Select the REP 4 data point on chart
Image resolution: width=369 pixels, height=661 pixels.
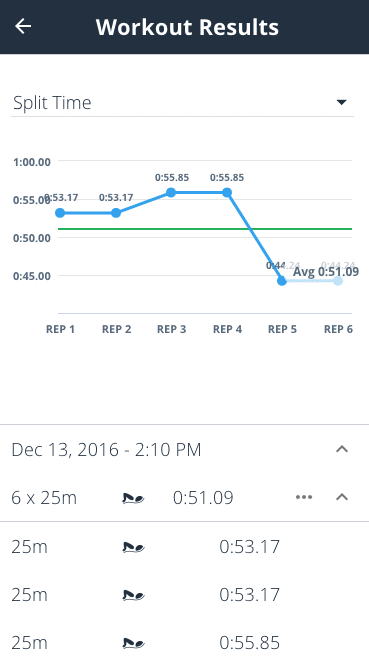[x=227, y=193]
